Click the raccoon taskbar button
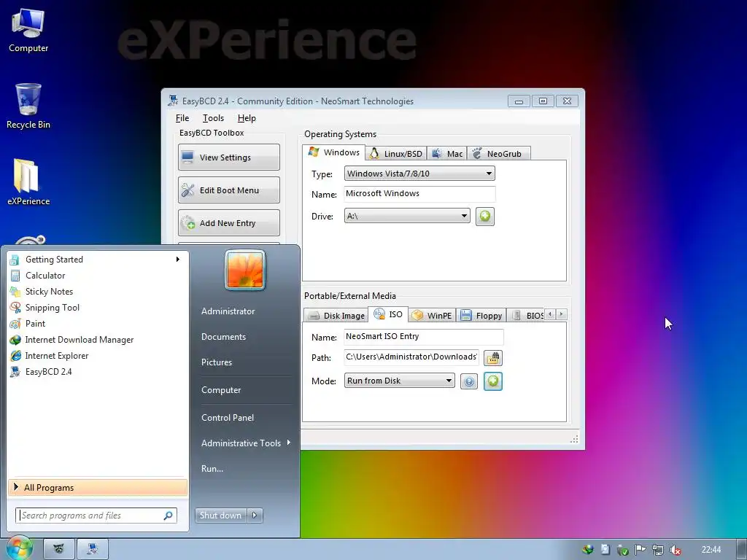This screenshot has width=747, height=560. (x=58, y=549)
